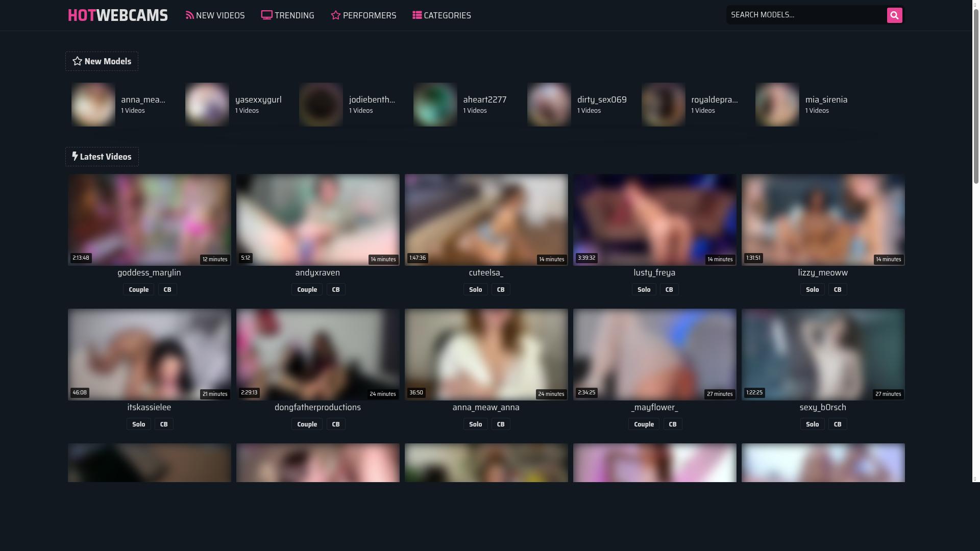Open the andyxraven video link
This screenshot has width=980, height=551.
tap(317, 272)
